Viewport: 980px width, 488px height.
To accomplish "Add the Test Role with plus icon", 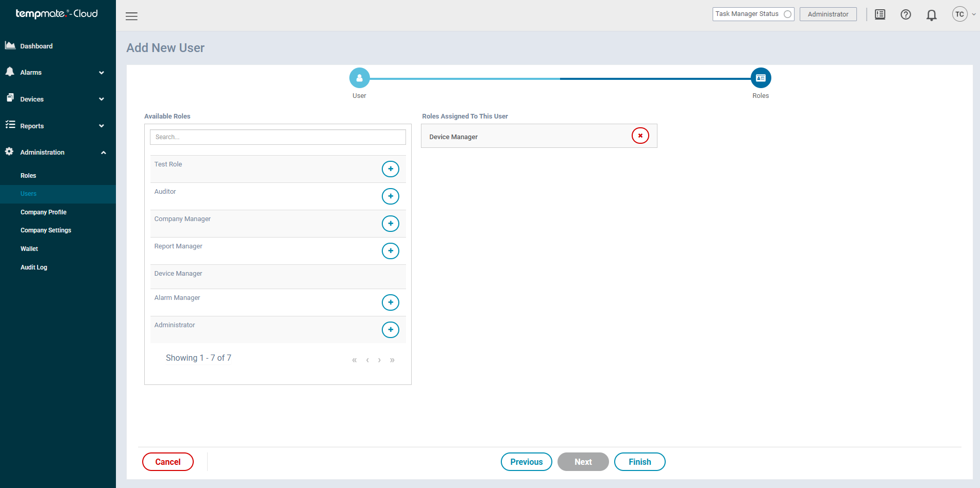I will coord(391,169).
